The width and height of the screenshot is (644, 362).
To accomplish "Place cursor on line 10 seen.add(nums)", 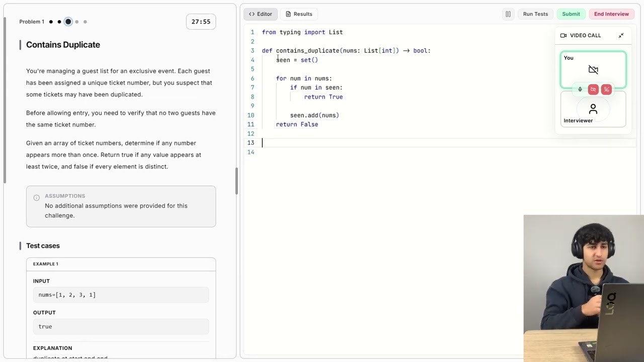I will click(314, 115).
